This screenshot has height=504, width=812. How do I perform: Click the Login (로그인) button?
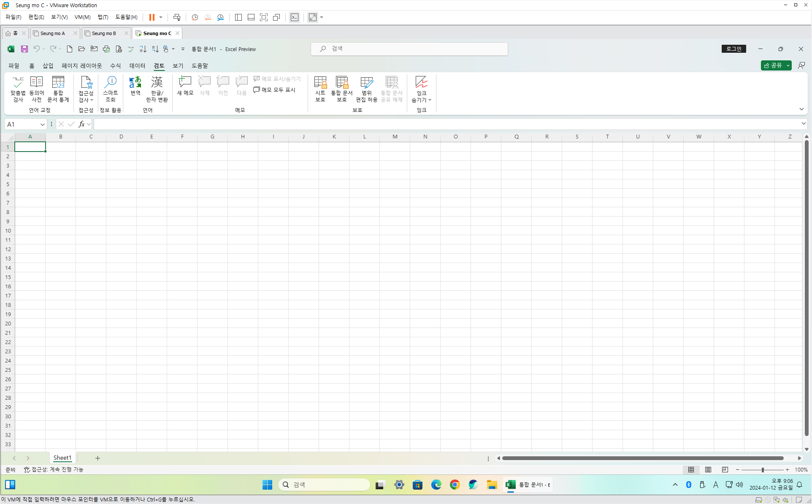(x=734, y=49)
